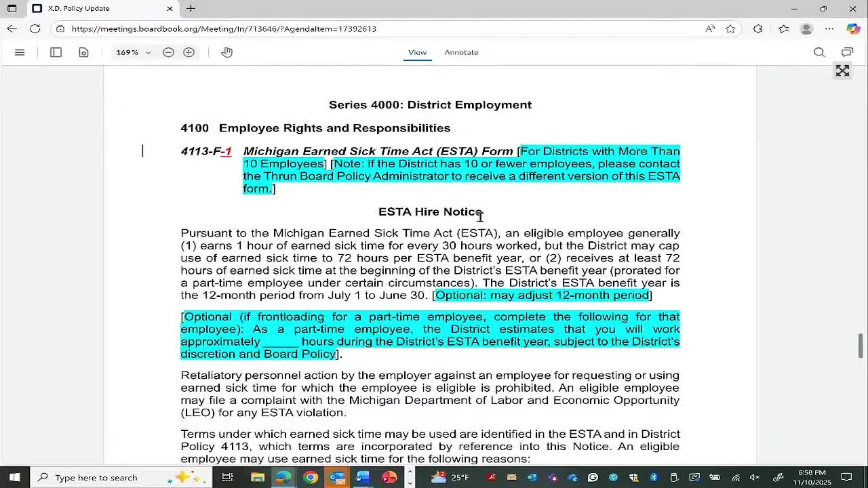Click the zoom out minus button
868x488 pixels.
point(168,52)
